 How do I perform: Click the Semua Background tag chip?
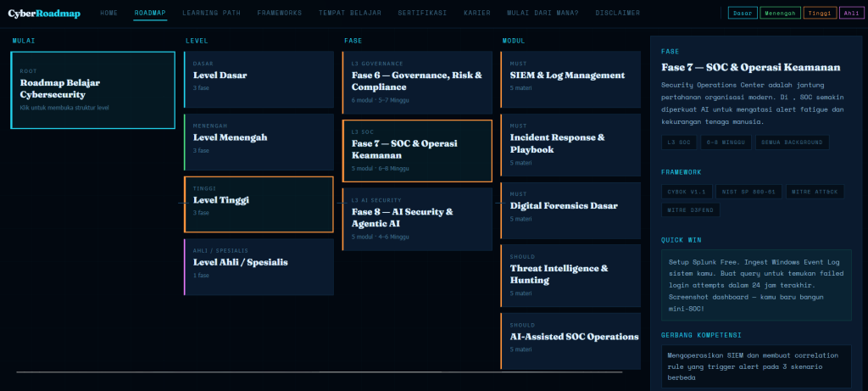tap(793, 142)
